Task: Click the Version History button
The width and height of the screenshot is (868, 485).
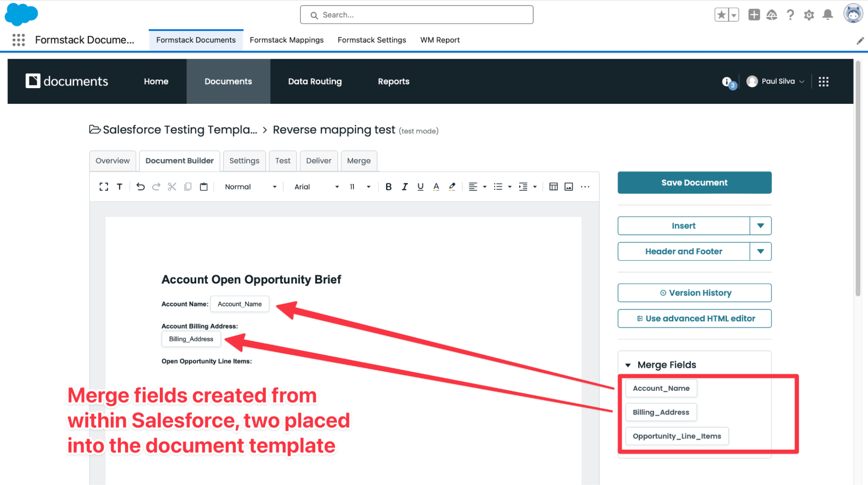Action: click(x=694, y=293)
